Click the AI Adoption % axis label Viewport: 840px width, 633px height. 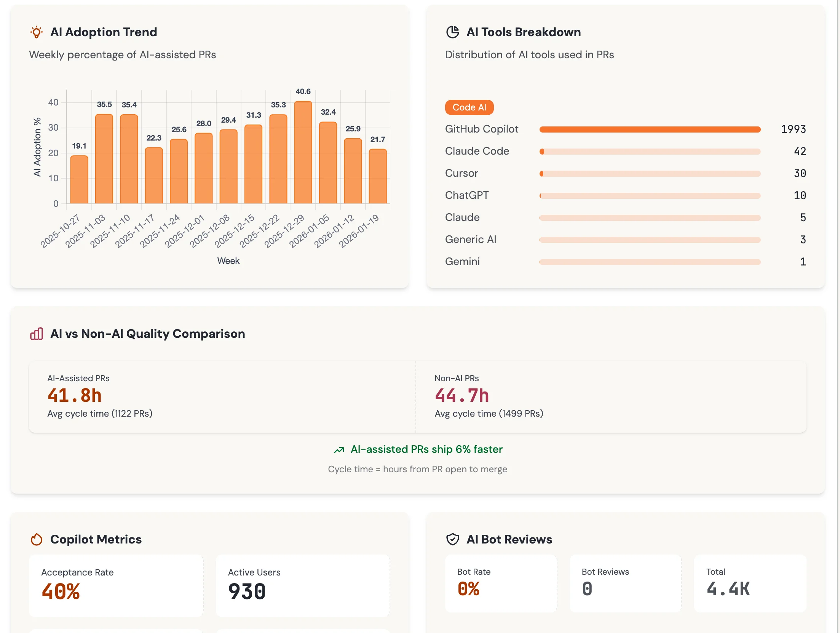(37, 147)
